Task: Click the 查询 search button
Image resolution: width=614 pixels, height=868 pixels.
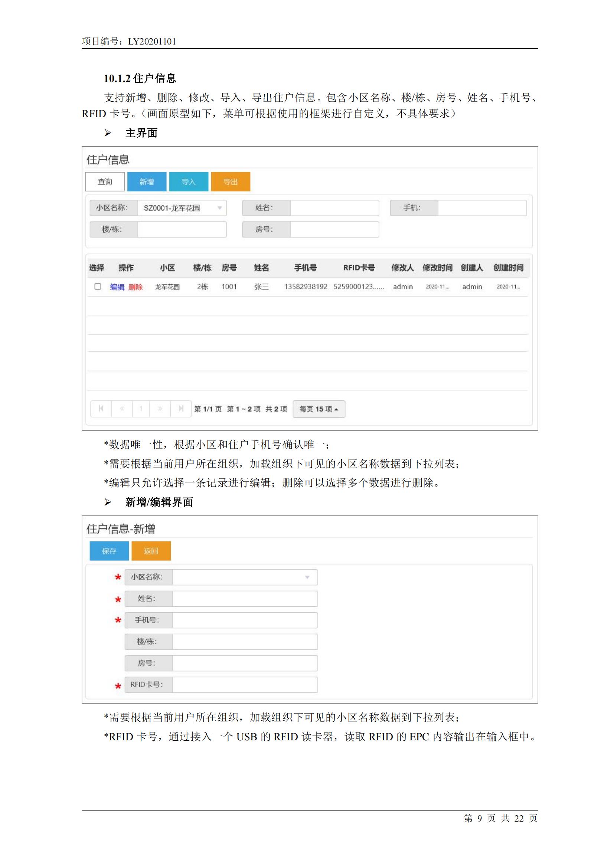Action: [x=105, y=182]
